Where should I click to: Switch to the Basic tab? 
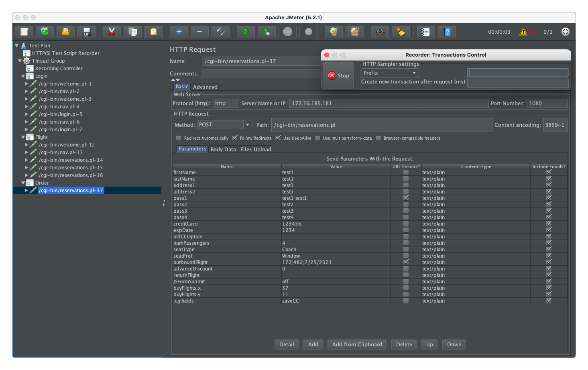pyautogui.click(x=182, y=87)
